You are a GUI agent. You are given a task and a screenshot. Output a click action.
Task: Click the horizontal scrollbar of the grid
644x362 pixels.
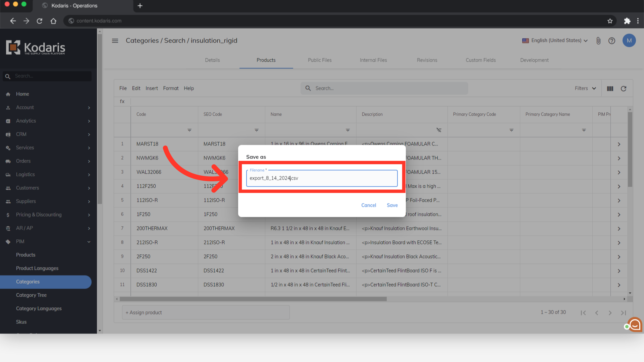pyautogui.click(x=253, y=299)
